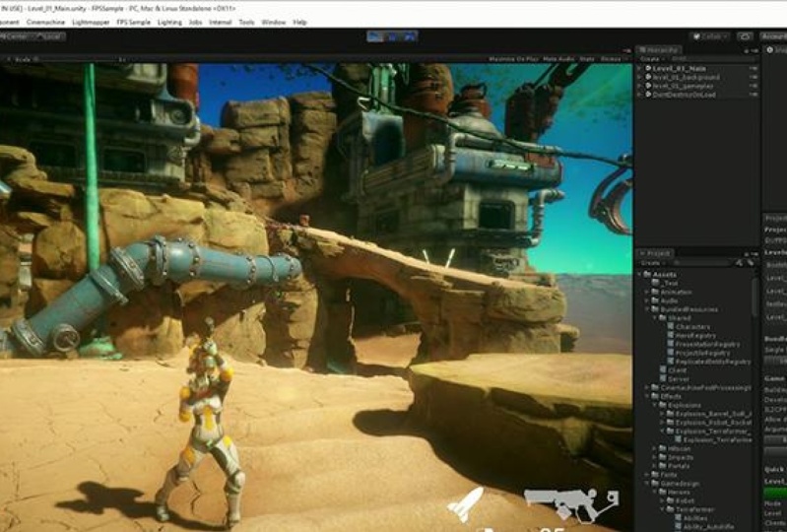Click the search by label filter icon in Project
This screenshot has height=532, width=787.
pyautogui.click(x=751, y=262)
